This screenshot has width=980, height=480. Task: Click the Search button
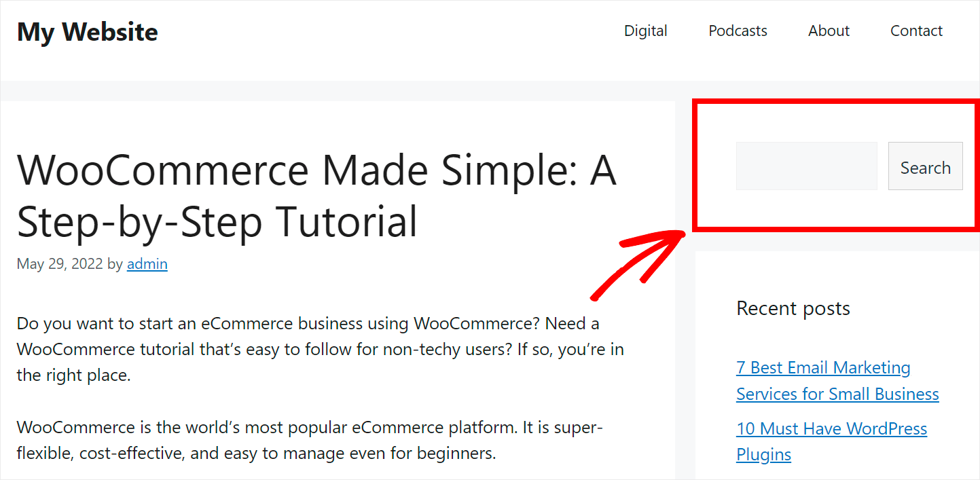pos(925,166)
